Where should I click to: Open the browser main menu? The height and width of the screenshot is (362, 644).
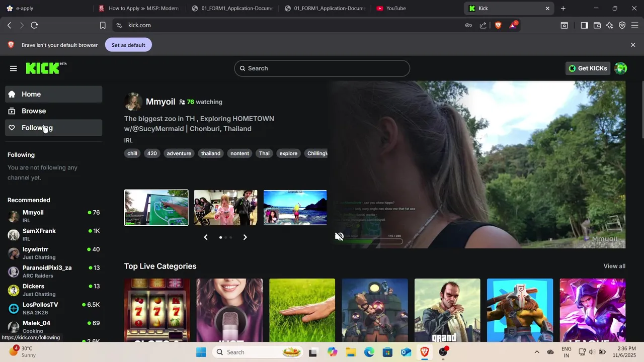[x=634, y=25]
